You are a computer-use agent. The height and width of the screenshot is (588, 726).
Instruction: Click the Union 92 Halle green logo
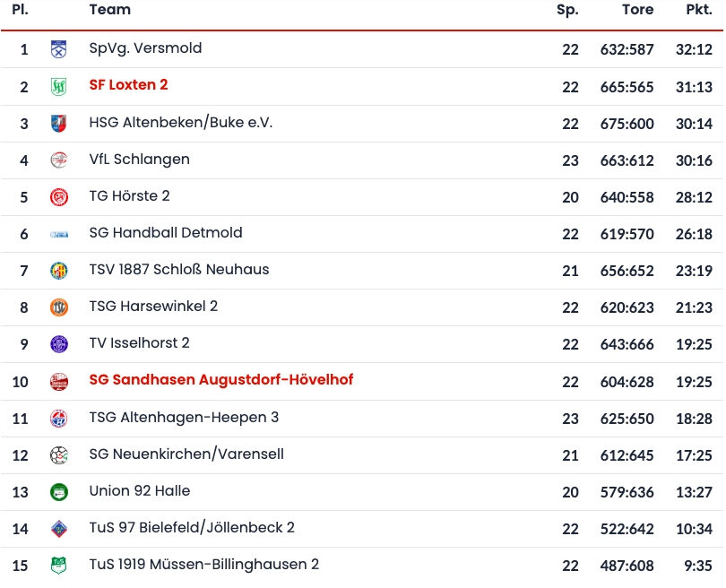coord(59,492)
